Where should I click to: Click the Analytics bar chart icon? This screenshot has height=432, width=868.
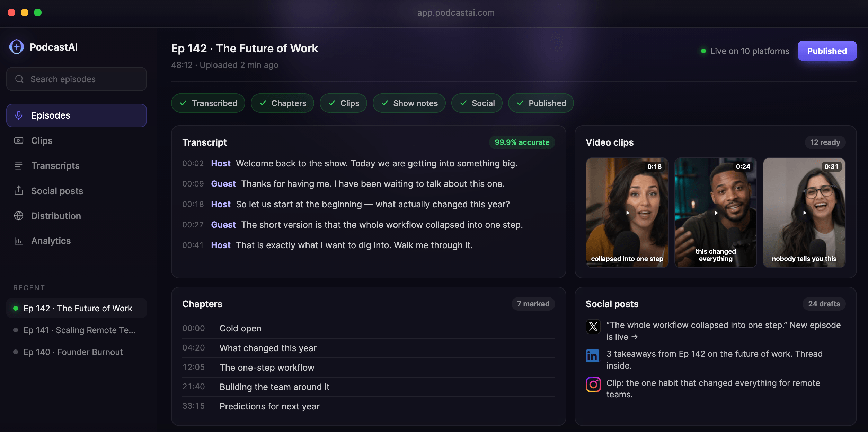pos(19,241)
